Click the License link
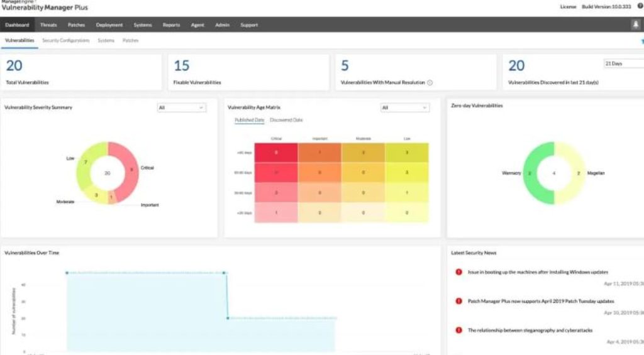The height and width of the screenshot is (355, 644). [568, 6]
